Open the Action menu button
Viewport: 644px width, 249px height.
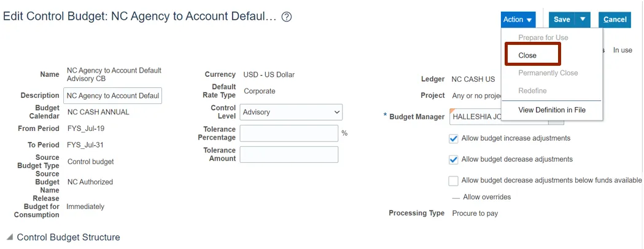pyautogui.click(x=518, y=20)
